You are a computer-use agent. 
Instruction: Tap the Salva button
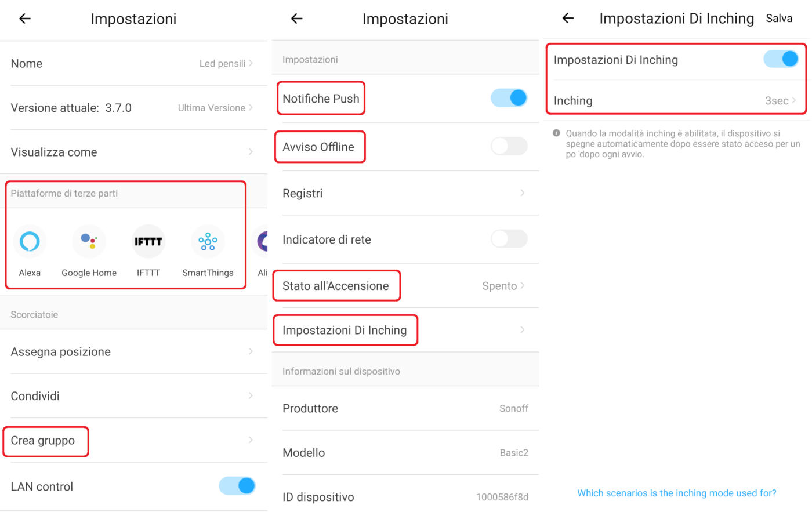779,19
